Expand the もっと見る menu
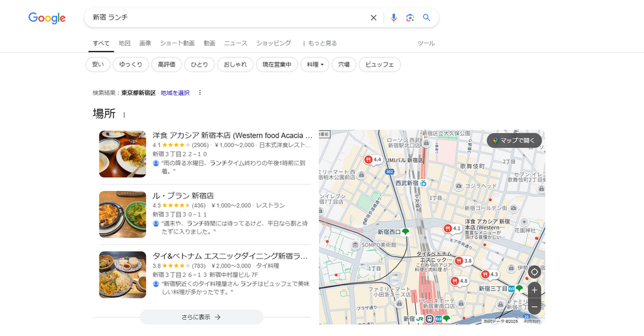The width and height of the screenshot is (644, 336). click(319, 43)
